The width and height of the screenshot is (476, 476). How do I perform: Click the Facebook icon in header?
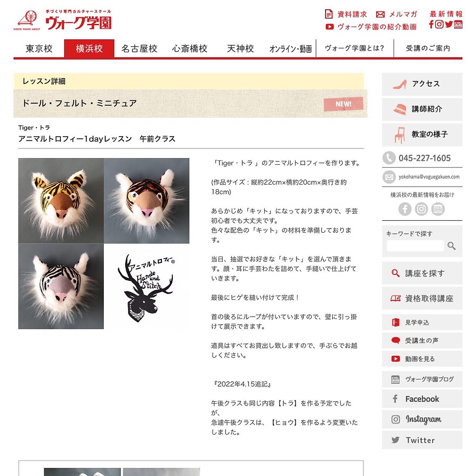[x=431, y=24]
